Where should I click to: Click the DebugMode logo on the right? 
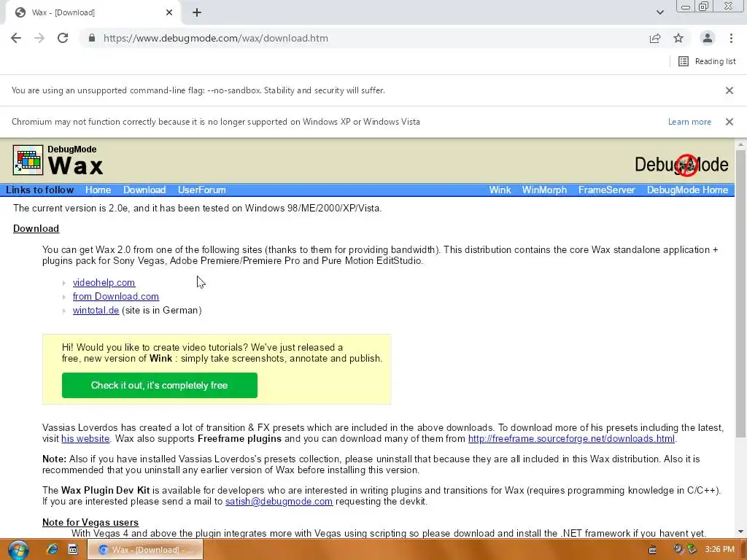pos(681,165)
